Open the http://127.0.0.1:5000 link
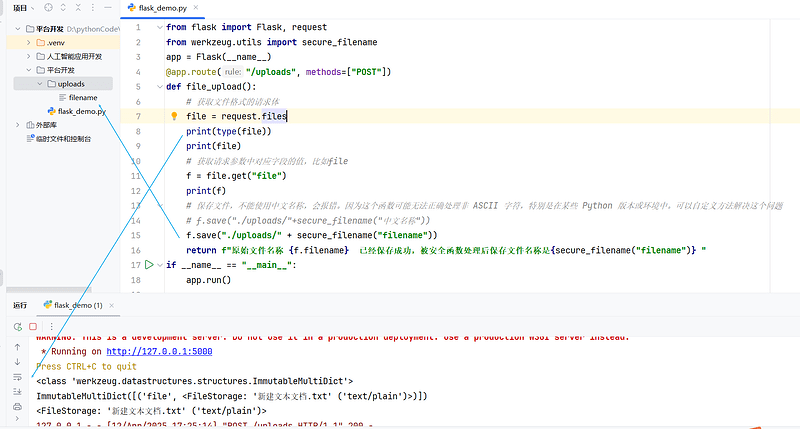 (159, 352)
